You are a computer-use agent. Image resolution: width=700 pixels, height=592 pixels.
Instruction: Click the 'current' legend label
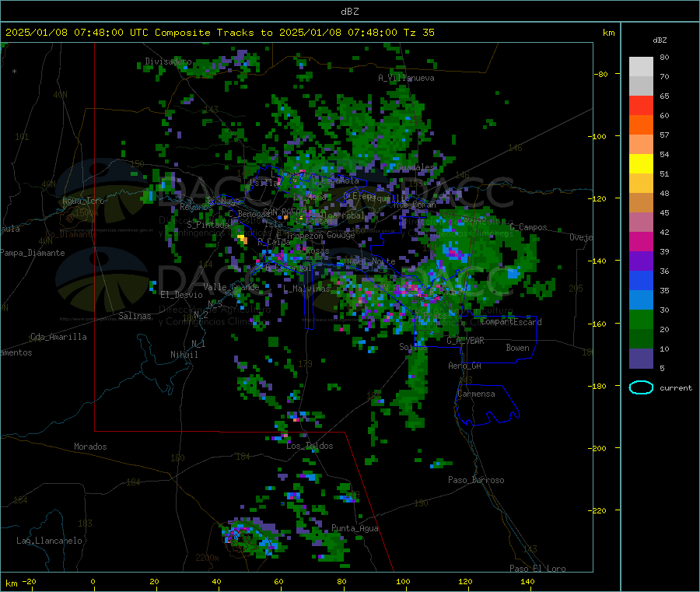(676, 388)
